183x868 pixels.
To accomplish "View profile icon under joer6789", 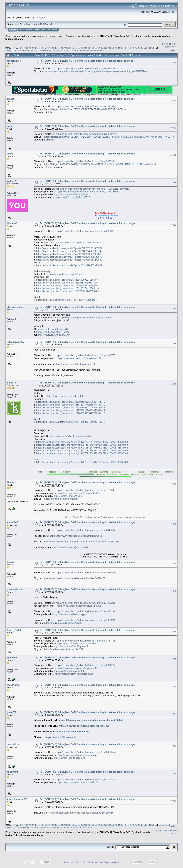I will pos(9,734).
